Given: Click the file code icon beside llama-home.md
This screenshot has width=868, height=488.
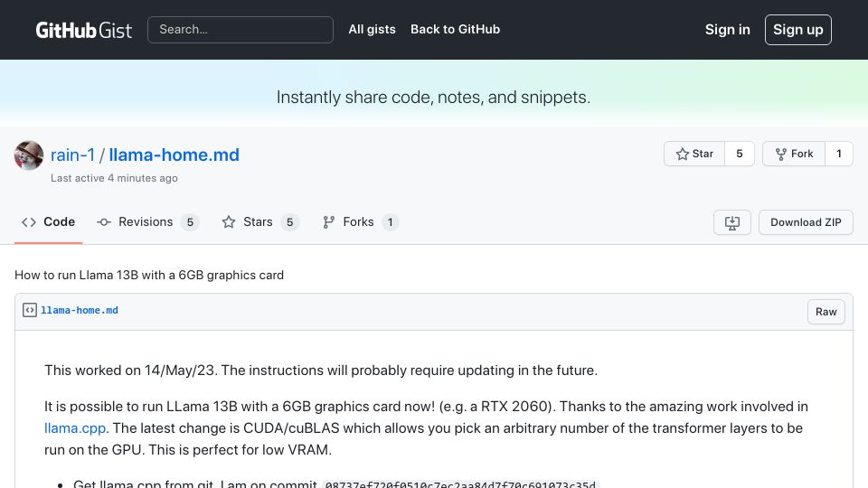Looking at the screenshot, I should pos(29,310).
